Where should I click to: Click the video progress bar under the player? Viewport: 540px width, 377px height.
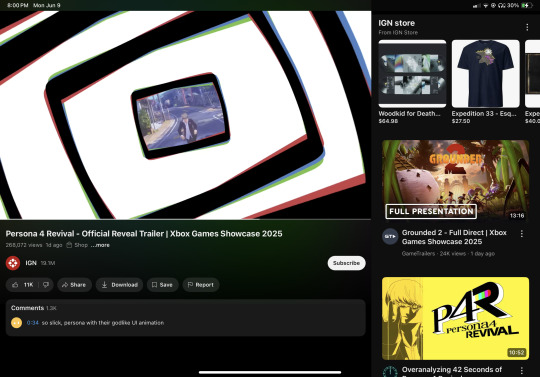click(185, 219)
